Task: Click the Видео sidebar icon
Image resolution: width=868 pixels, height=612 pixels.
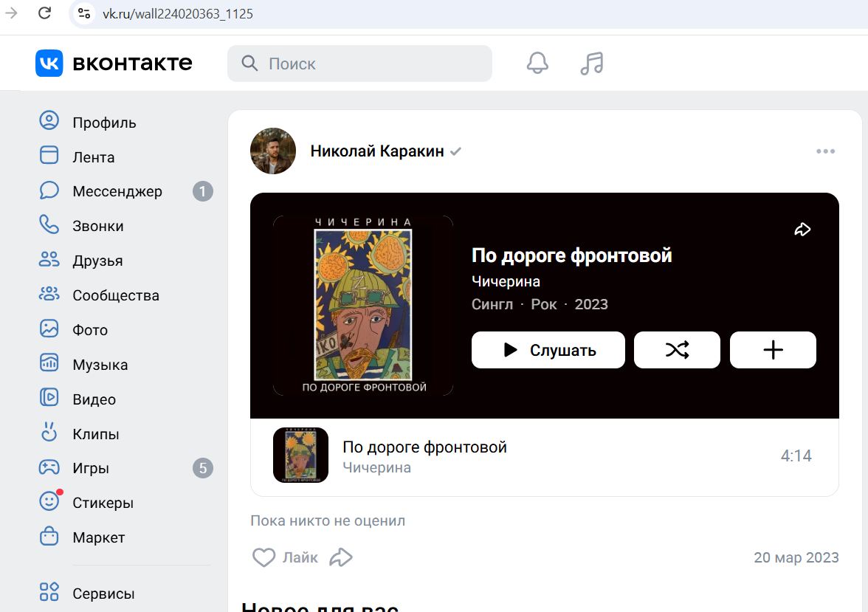Action: click(x=49, y=398)
